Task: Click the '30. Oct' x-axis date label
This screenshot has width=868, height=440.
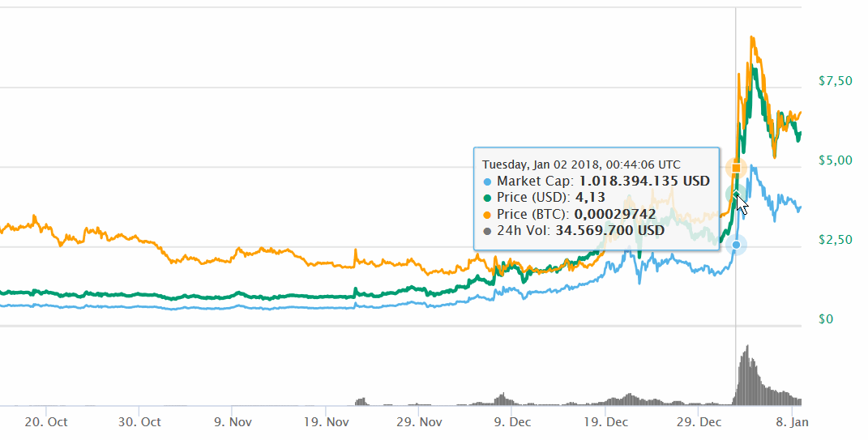Action: coord(139,422)
